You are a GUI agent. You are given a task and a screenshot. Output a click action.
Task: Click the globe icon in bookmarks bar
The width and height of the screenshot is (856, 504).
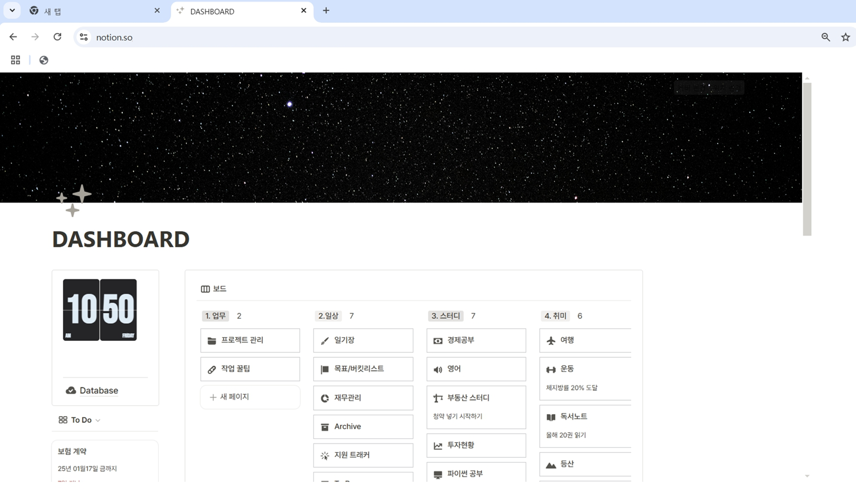[x=44, y=60]
